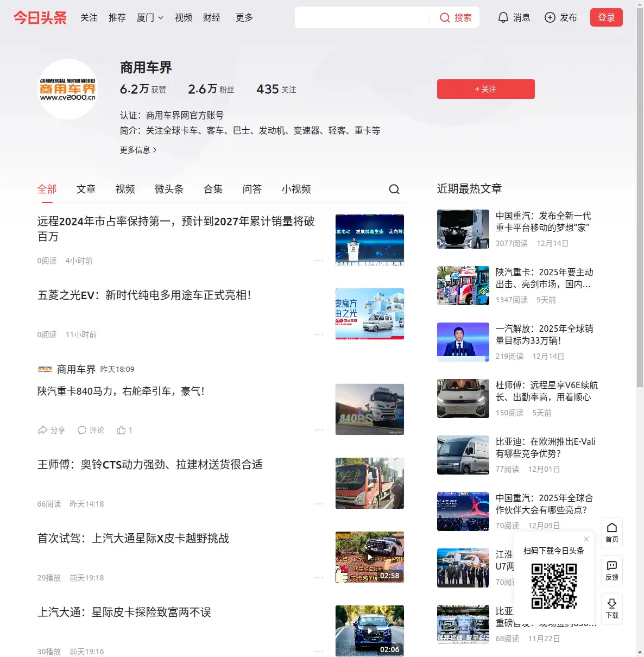Viewport: 644px width, 657px height.
Task: Open thumbnail of 奥铃CTS truck article
Action: pos(370,483)
